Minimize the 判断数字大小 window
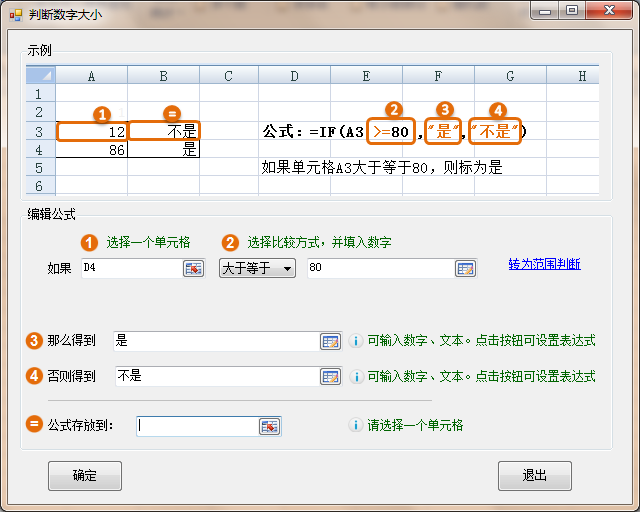The width and height of the screenshot is (640, 512). [x=546, y=11]
